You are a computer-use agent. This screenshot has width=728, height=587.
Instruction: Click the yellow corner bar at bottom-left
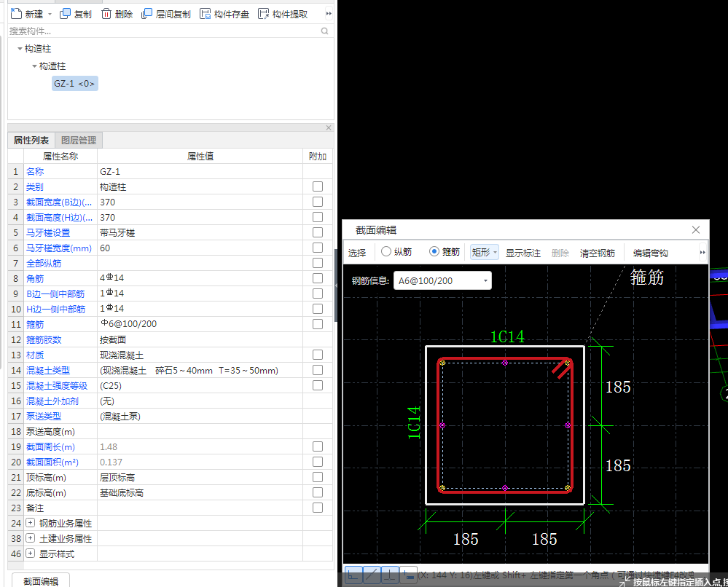point(442,488)
